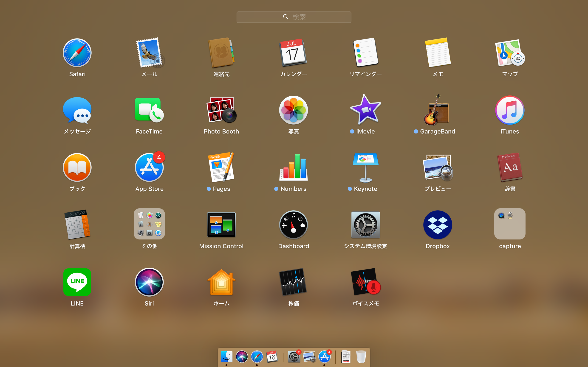
Task: Launch the LINE messenger app
Action: click(x=77, y=282)
